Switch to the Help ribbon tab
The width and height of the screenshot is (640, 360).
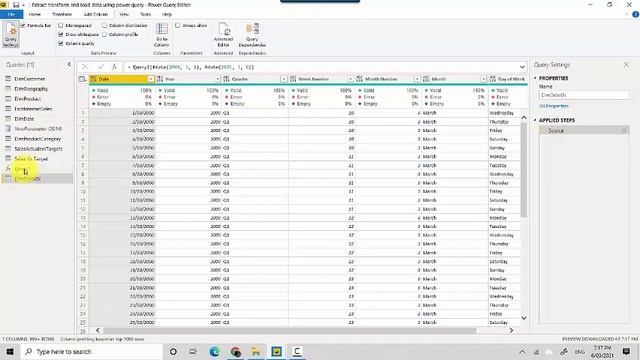pos(167,14)
